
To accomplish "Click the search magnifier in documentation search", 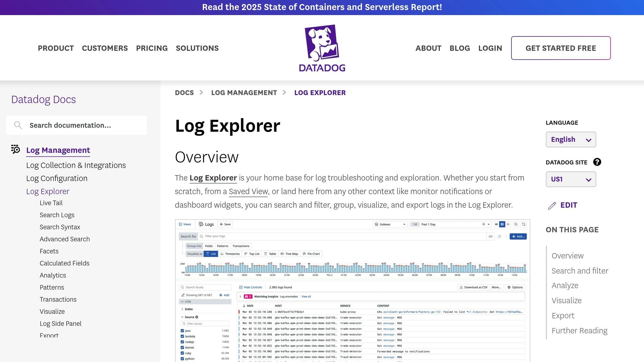I will (18, 125).
